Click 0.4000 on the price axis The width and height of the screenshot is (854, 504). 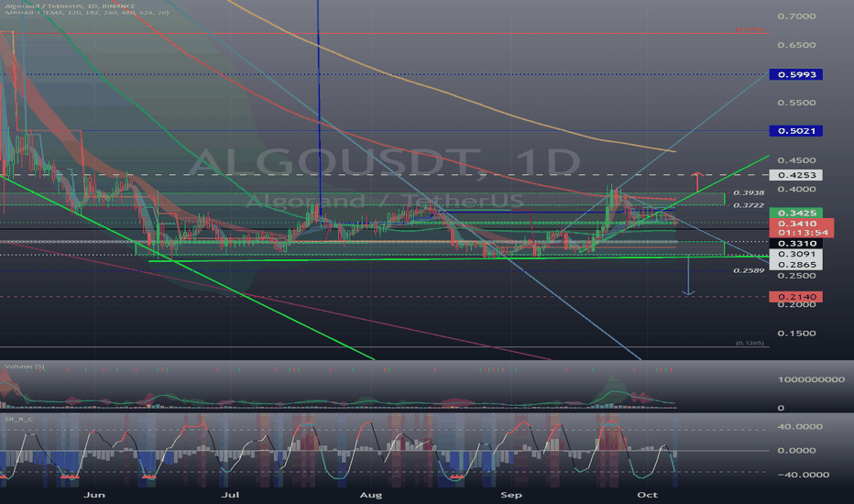click(796, 190)
